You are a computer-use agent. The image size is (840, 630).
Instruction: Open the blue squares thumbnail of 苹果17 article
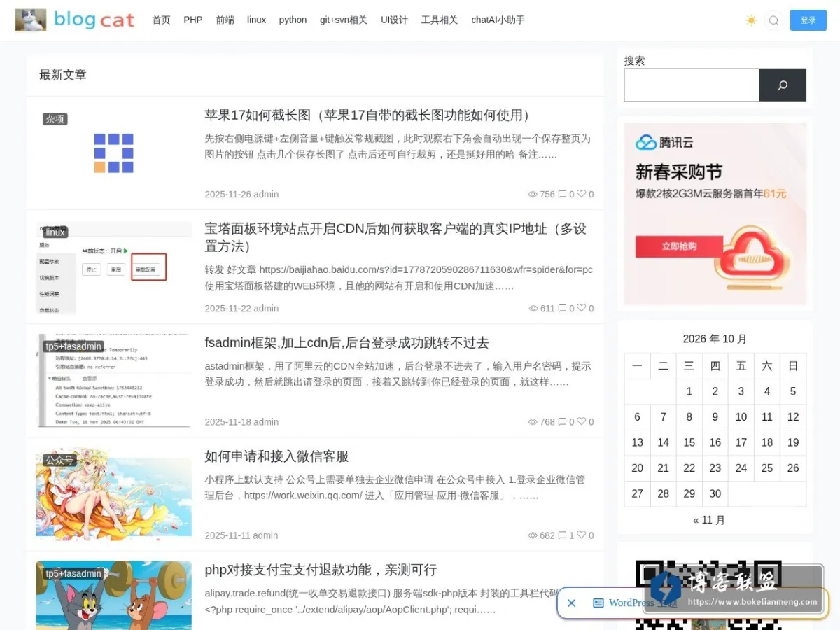(113, 153)
